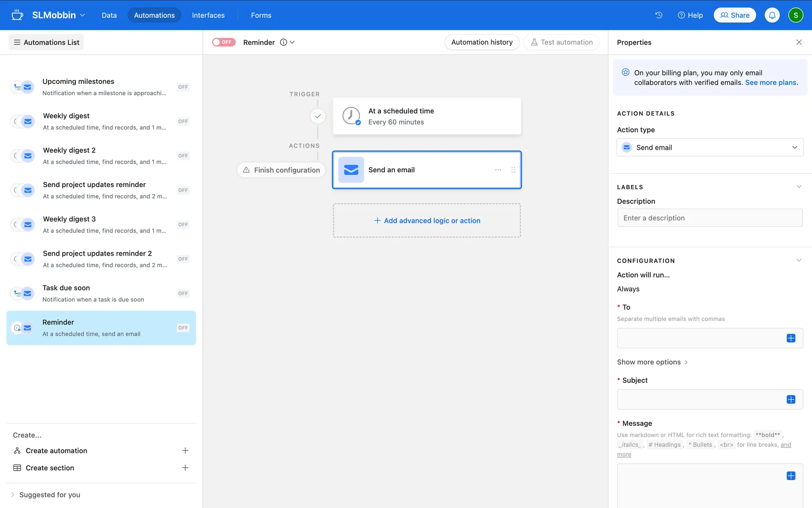Viewport: 812px width, 508px height.
Task: Collapse the Configuration section
Action: tap(798, 260)
